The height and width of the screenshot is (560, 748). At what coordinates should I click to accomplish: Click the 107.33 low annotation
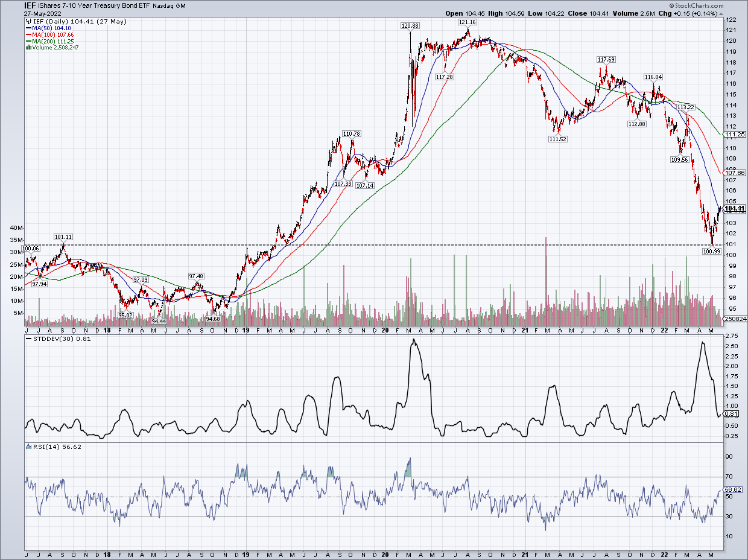coord(343,183)
